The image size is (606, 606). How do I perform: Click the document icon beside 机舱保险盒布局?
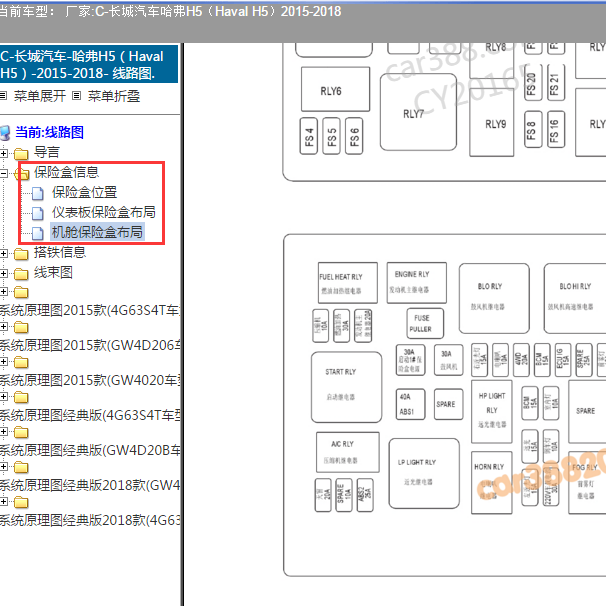point(37,233)
